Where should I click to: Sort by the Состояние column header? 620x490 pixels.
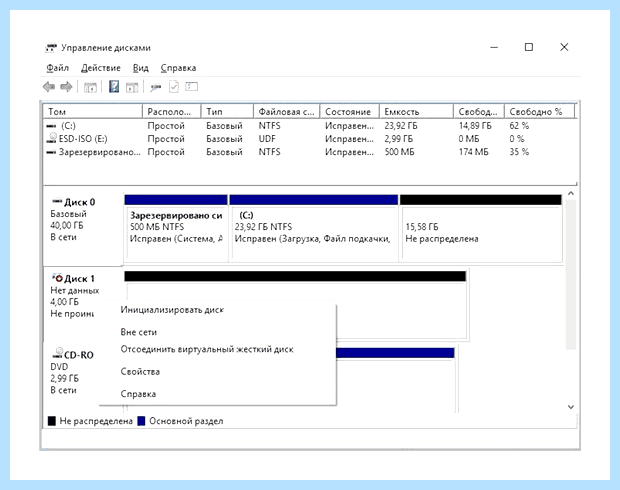click(350, 112)
